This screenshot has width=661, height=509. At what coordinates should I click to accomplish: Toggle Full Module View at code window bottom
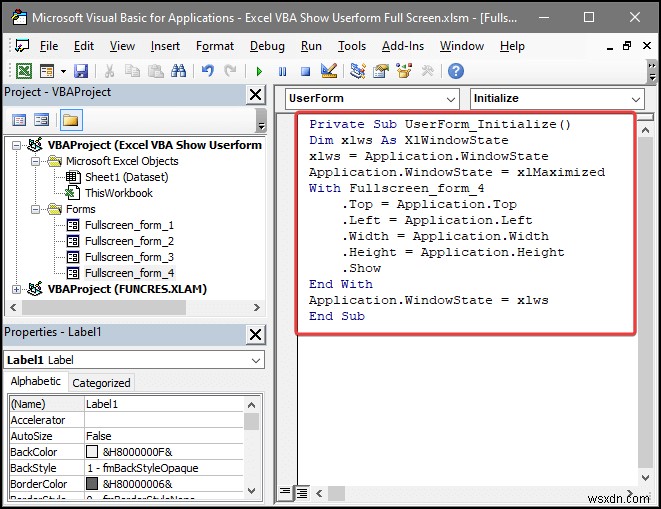[x=302, y=493]
